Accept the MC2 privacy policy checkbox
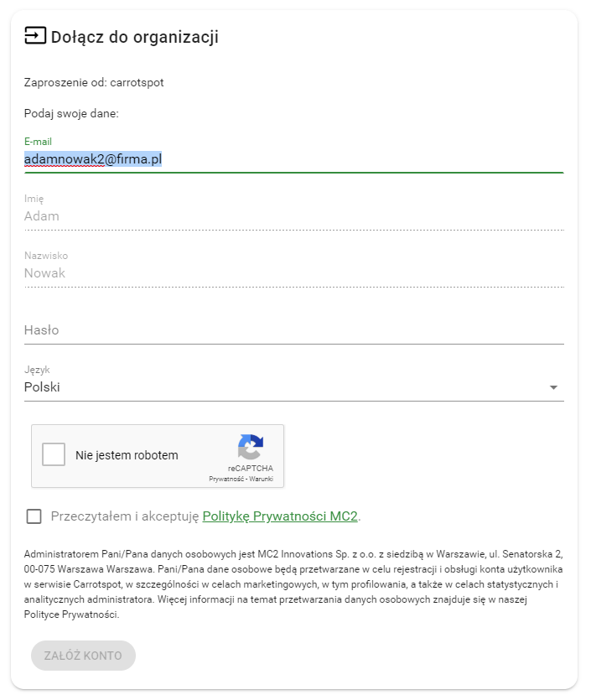This screenshot has height=700, width=591. coord(34,516)
